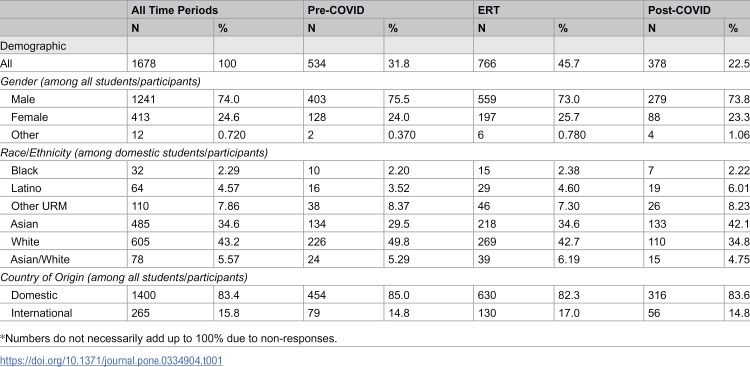The image size is (750, 367).
Task: Select the Race/Ethnicity section heading
Action: [134, 153]
